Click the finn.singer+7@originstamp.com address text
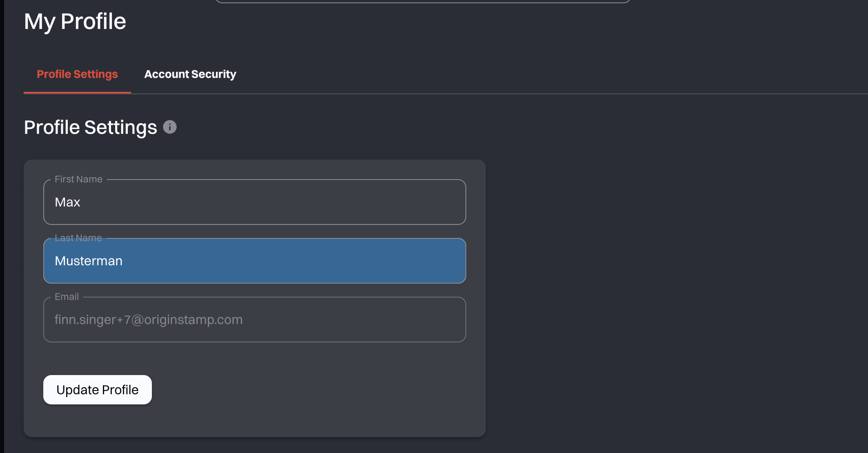The image size is (868, 453). [x=149, y=320]
